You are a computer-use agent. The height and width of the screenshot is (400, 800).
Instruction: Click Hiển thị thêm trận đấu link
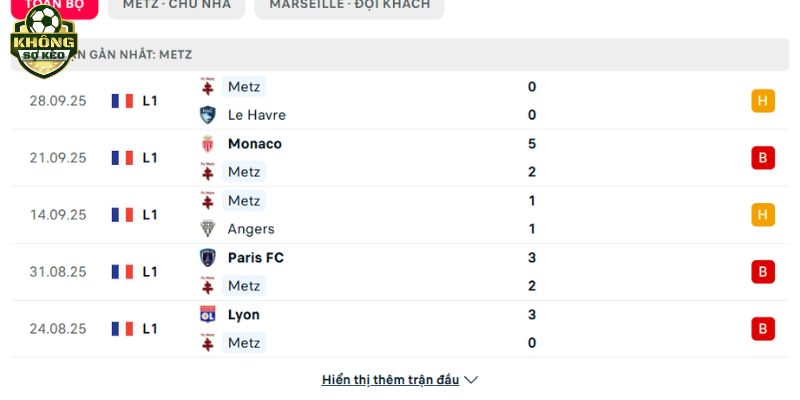[x=390, y=380]
